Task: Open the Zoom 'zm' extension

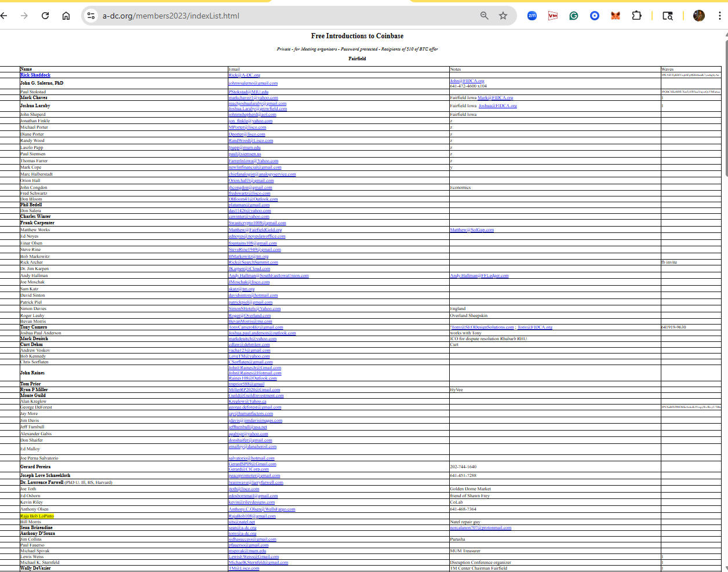Action: (x=532, y=16)
